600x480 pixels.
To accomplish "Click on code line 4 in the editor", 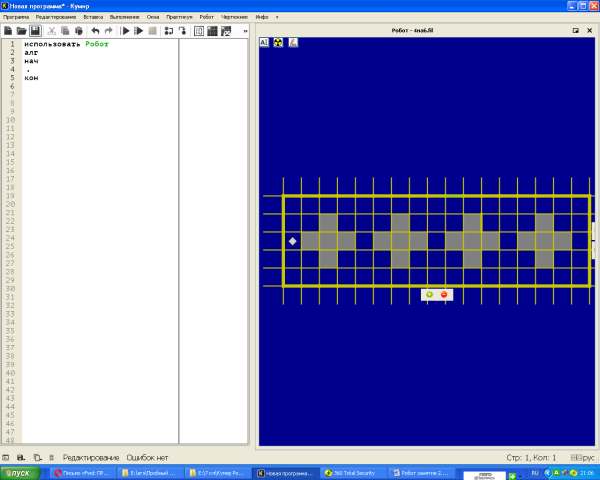I will (100, 69).
